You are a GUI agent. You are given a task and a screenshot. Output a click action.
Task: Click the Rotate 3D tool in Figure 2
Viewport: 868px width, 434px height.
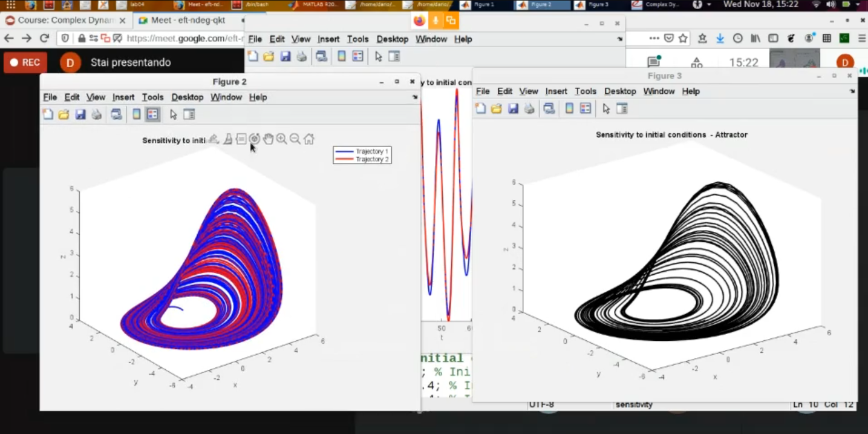pyautogui.click(x=255, y=139)
